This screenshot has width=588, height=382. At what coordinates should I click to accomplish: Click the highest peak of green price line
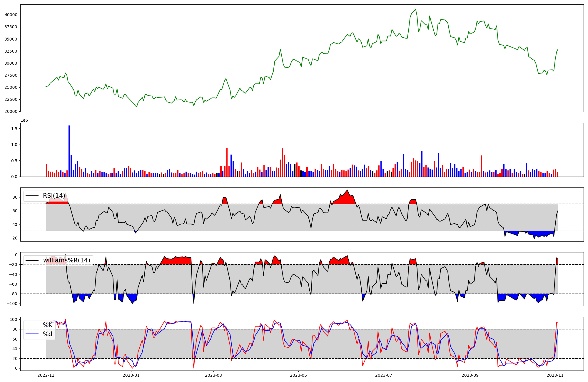pyautogui.click(x=415, y=9)
